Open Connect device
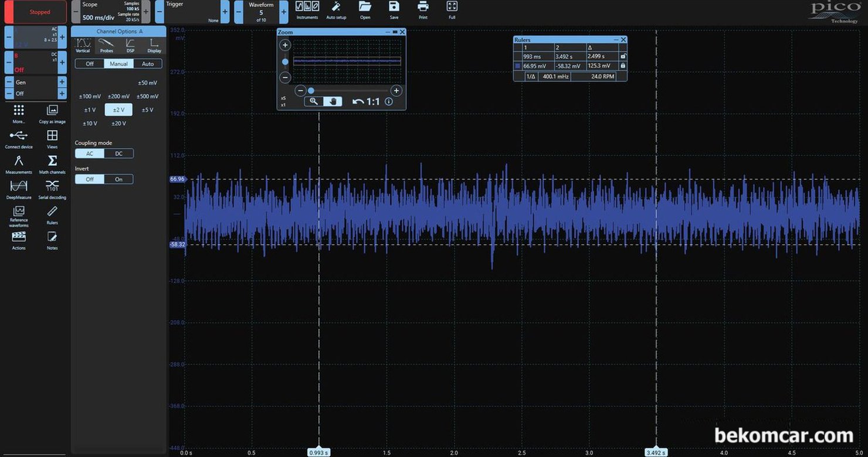The height and width of the screenshot is (457, 868). (19, 139)
